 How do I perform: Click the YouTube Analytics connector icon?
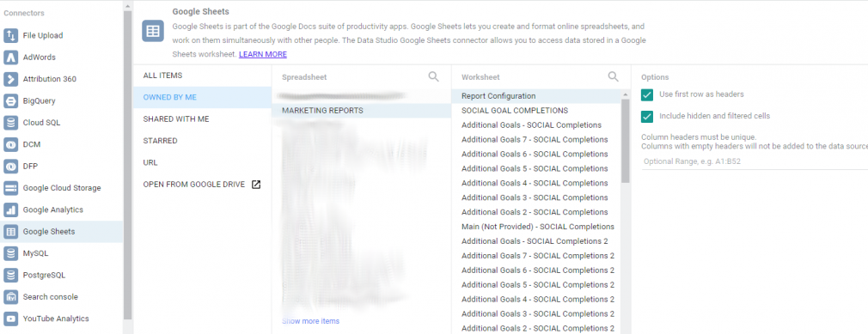coord(10,319)
